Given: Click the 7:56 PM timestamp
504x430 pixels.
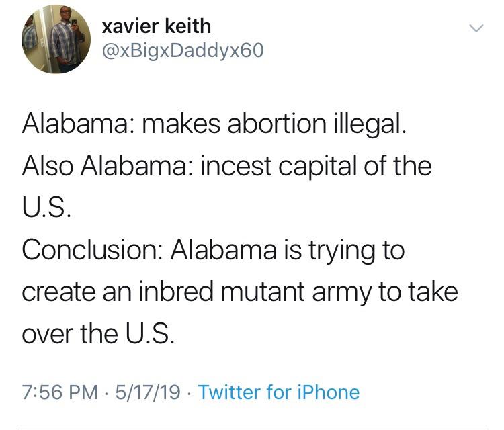Looking at the screenshot, I should click(60, 392).
